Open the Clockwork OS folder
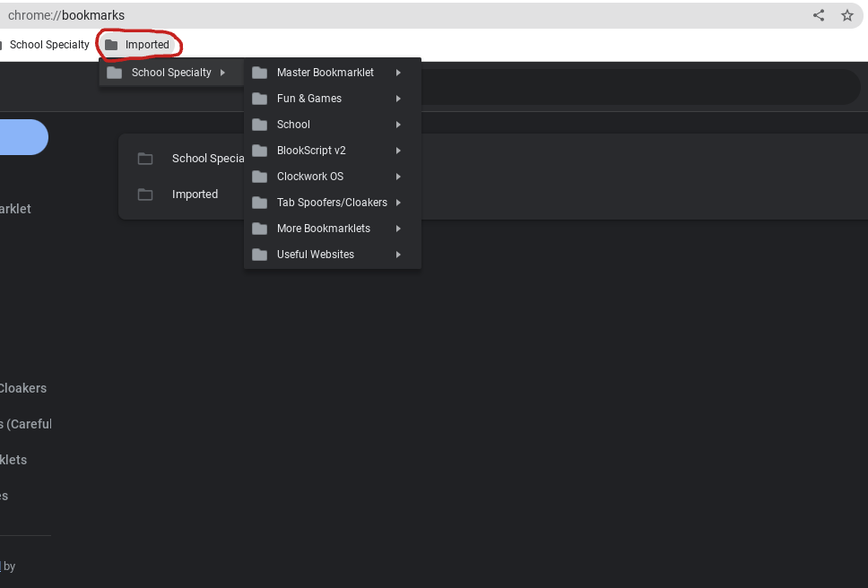868x588 pixels. pos(332,177)
